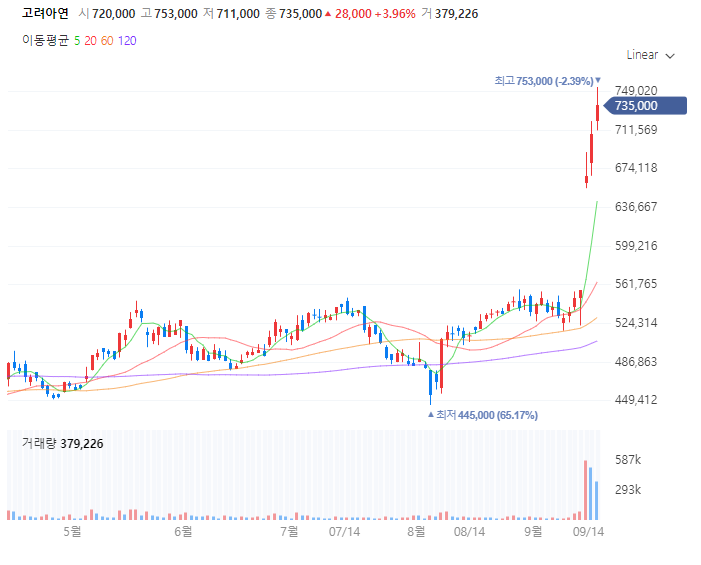Viewport: 701px width, 565px height.
Task: Click the close price 735,000 in header
Action: pyautogui.click(x=300, y=14)
